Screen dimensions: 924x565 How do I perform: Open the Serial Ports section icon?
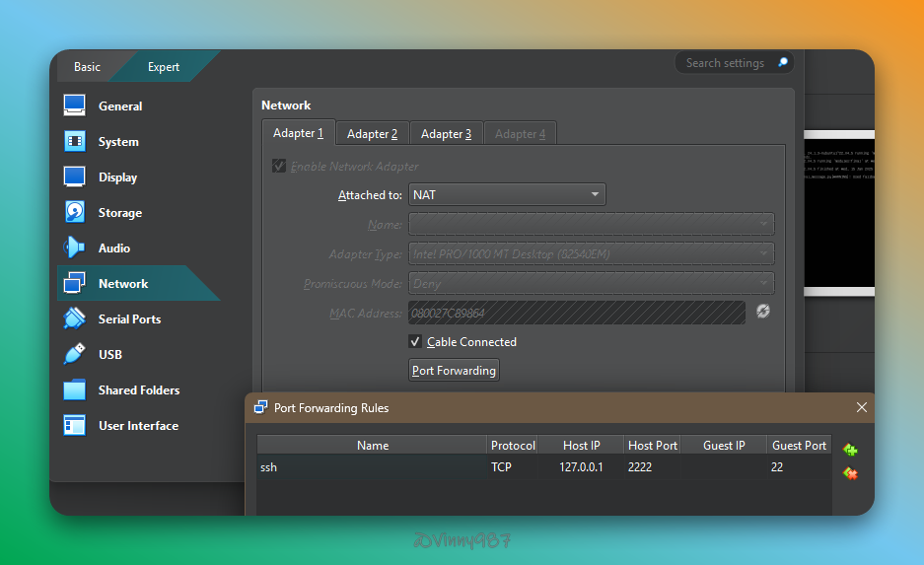(75, 318)
